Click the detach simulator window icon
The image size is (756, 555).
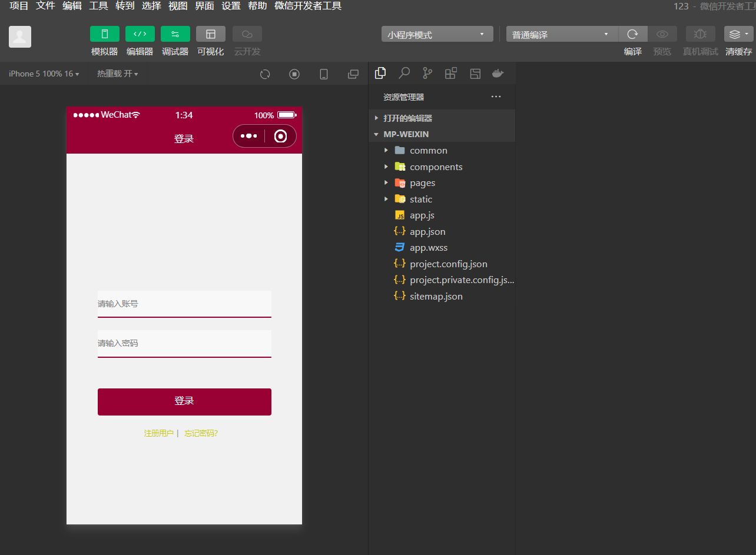coord(353,74)
